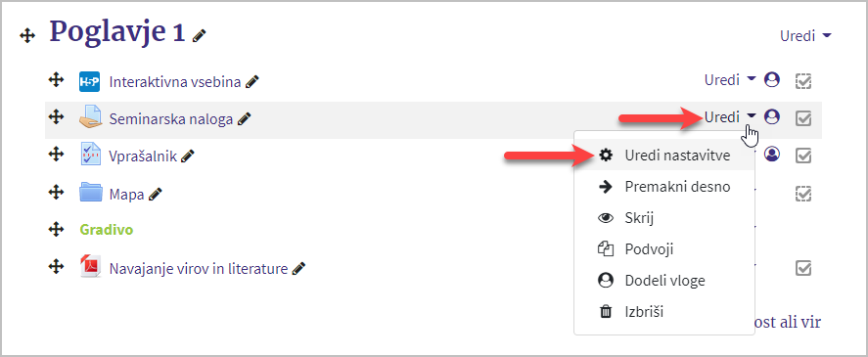Toggle completion checkbox for Navajanje virov in literature
The image size is (868, 357).
(x=803, y=268)
